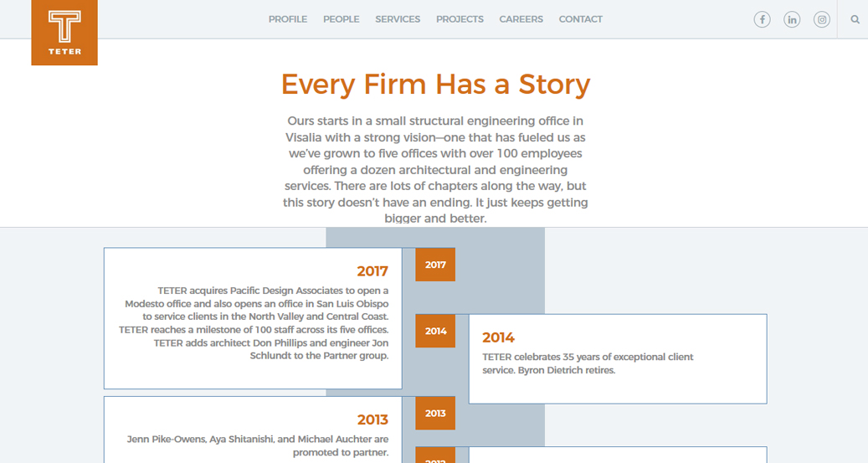868x463 pixels.
Task: Open the LinkedIn social icon
Action: [x=792, y=19]
